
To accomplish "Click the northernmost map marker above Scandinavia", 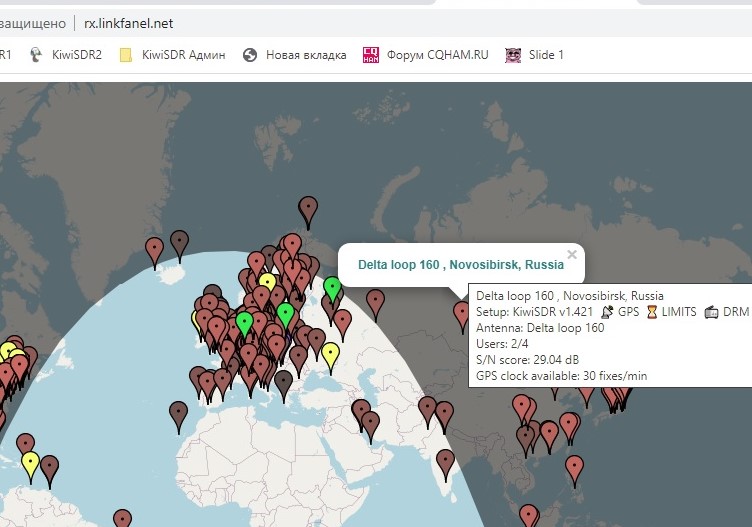I will pos(308,210).
